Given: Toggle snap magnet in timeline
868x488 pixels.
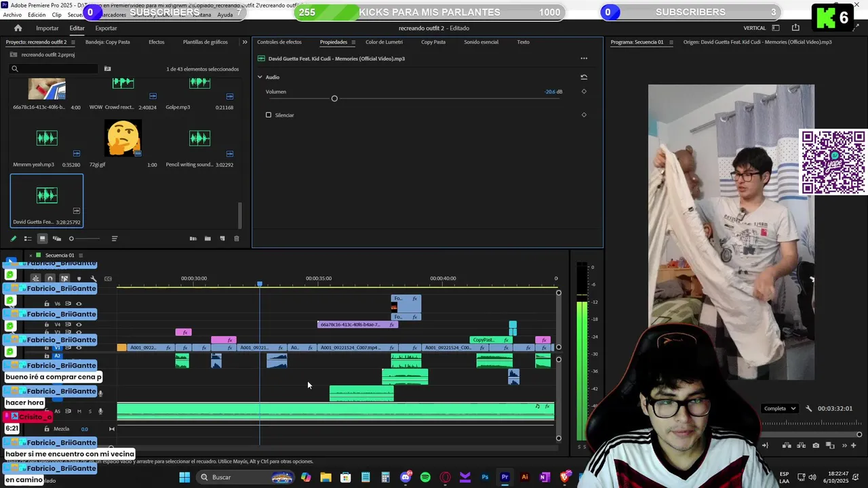Looking at the screenshot, I should click(50, 279).
